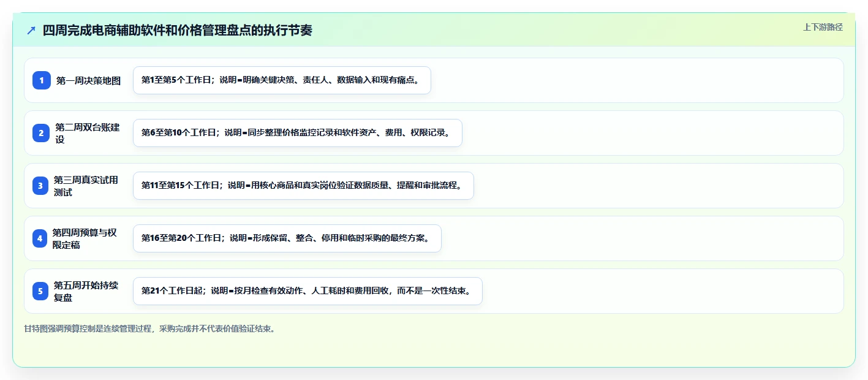868x380 pixels.
Task: Click the 第16至第20个工作日 description box
Action: (x=287, y=238)
